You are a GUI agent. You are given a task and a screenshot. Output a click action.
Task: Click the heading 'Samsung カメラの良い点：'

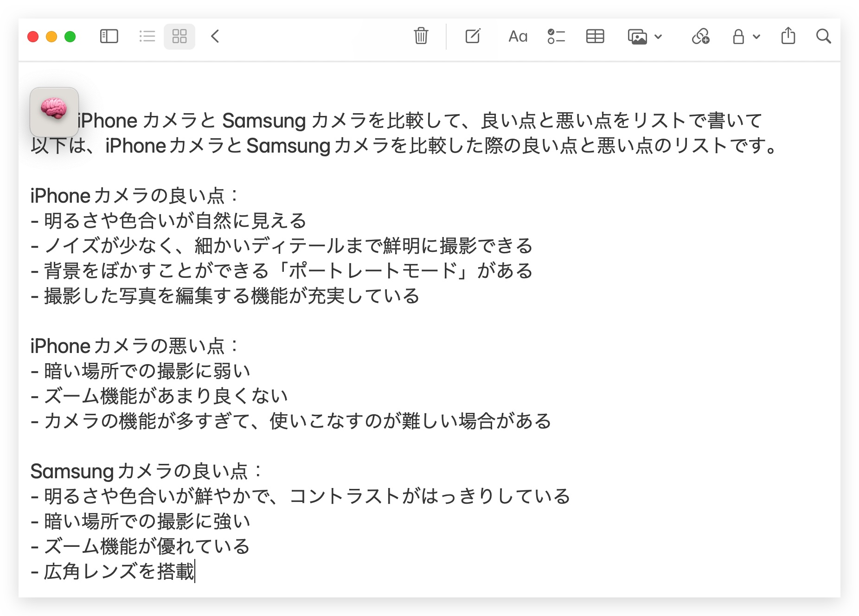147,471
